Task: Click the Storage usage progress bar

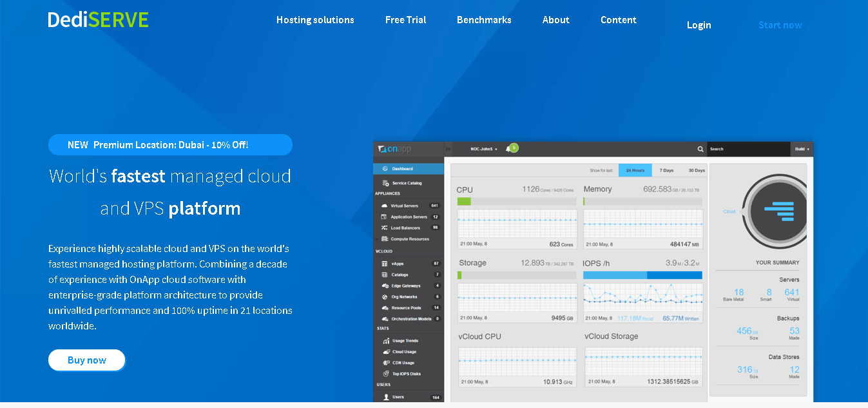Action: [517, 275]
